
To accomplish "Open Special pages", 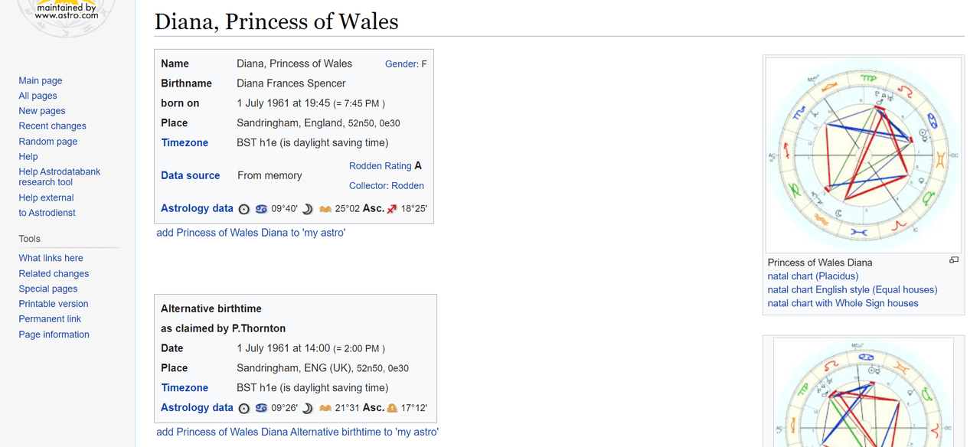I will 47,289.
